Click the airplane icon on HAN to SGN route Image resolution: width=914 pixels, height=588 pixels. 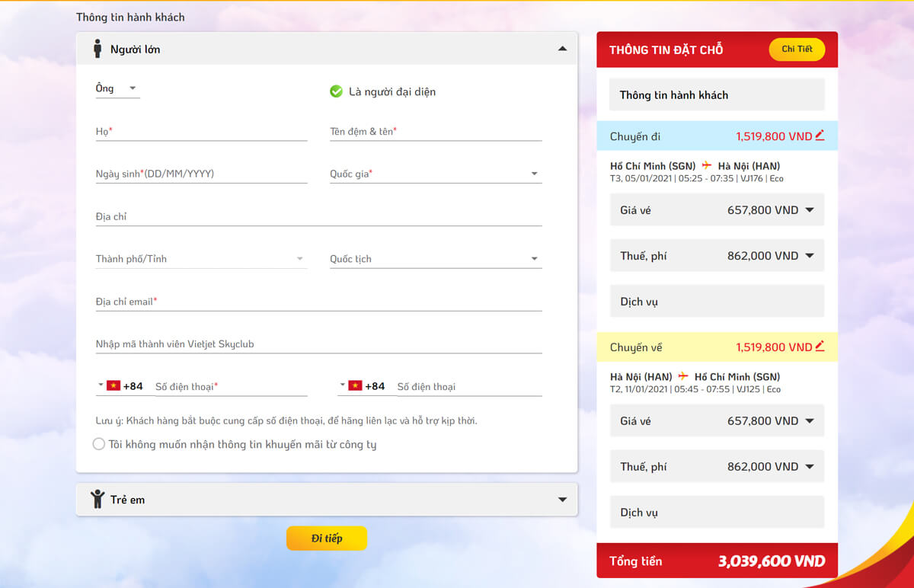pos(683,376)
